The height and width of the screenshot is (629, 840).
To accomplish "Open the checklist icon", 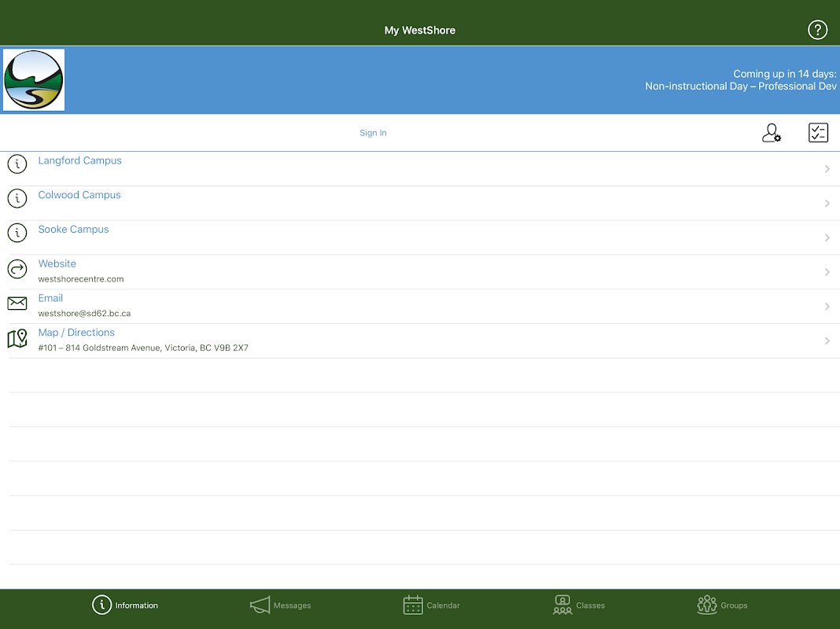I will pos(817,133).
